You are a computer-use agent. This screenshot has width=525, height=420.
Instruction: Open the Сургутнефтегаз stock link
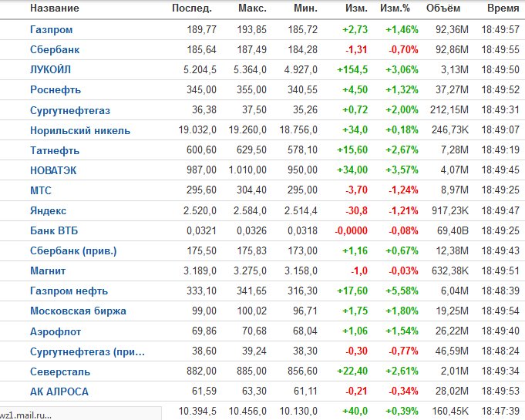coord(70,110)
